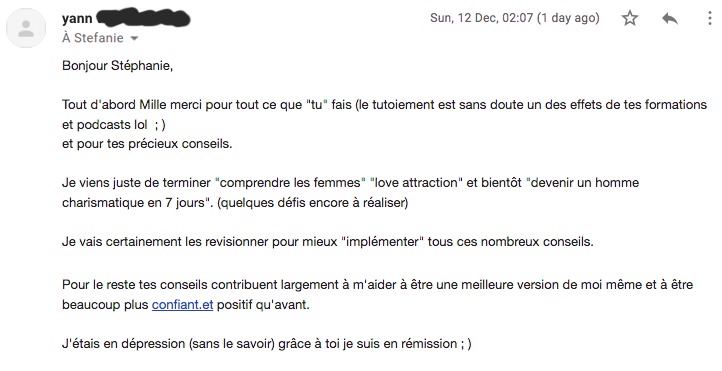The height and width of the screenshot is (371, 722).
Task: Click the sender name yann
Action: coord(77,19)
